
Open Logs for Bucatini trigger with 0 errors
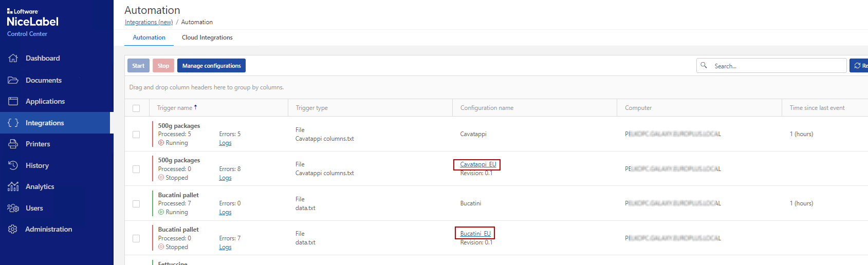point(225,212)
